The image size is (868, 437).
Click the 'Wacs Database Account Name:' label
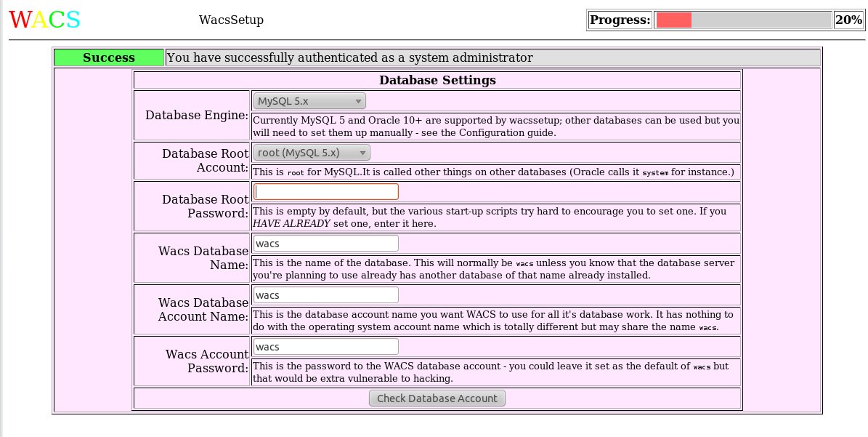tap(203, 310)
